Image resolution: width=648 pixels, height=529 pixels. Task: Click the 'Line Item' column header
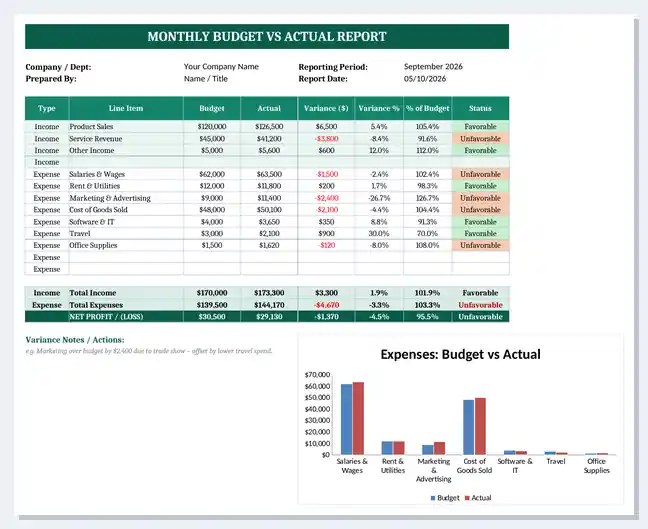126,108
